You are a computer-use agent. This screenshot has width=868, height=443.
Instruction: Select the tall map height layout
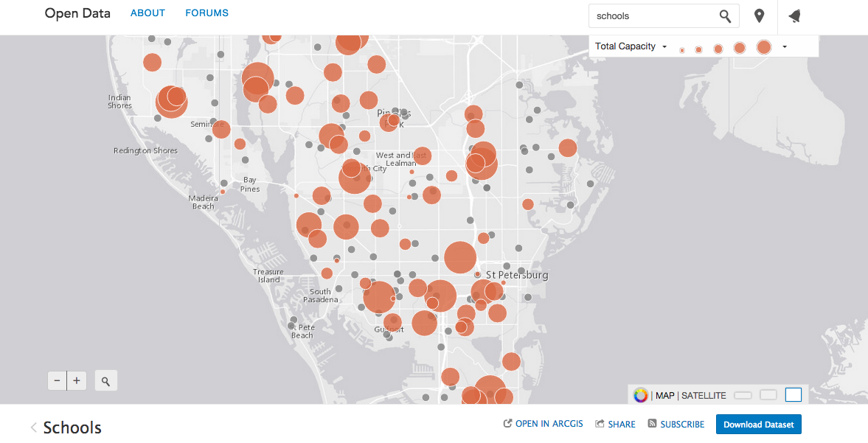(x=794, y=394)
